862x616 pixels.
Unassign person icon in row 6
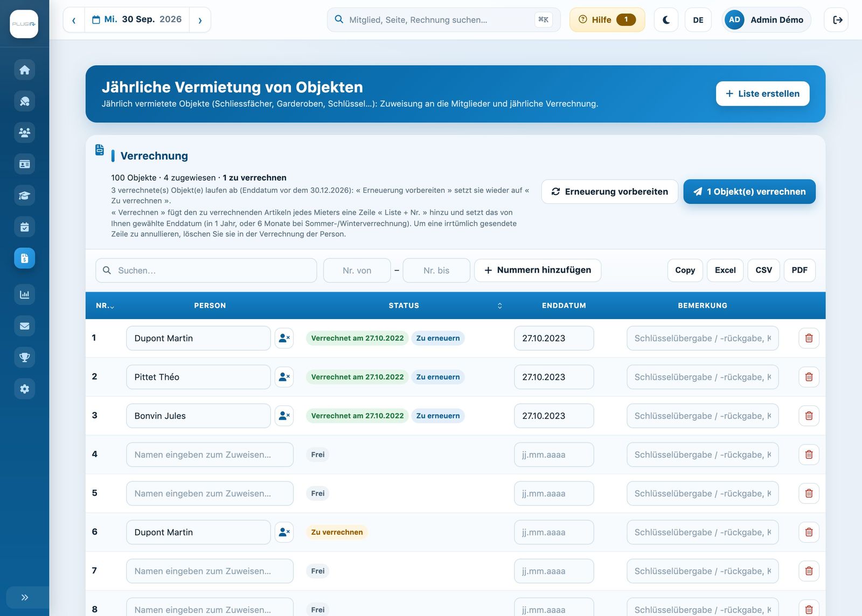coord(284,532)
